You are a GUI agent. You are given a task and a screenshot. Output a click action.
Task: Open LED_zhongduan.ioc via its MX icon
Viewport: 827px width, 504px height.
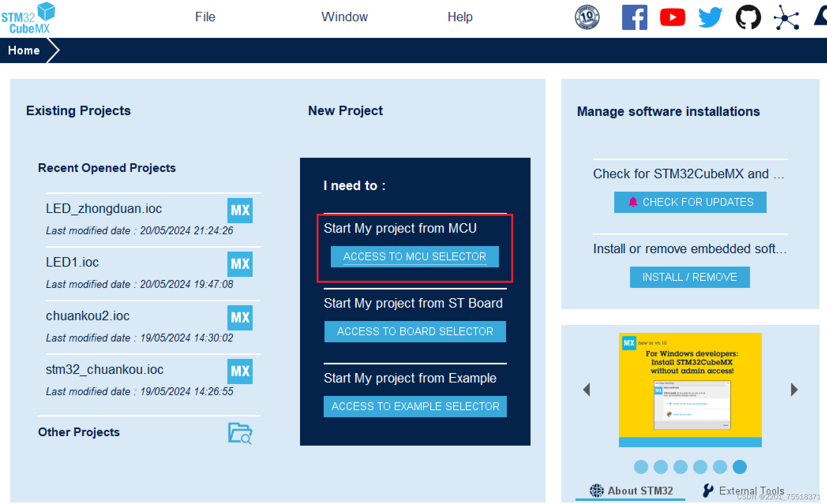click(240, 211)
